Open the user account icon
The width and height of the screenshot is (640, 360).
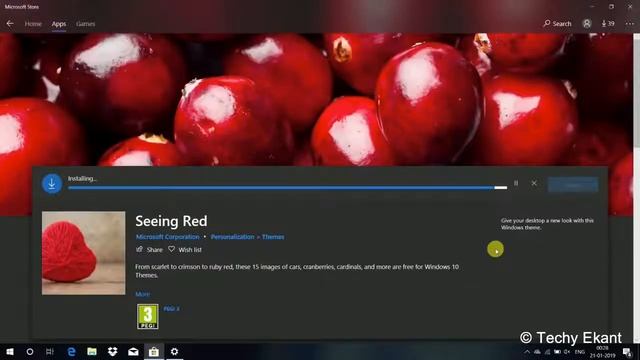(587, 24)
